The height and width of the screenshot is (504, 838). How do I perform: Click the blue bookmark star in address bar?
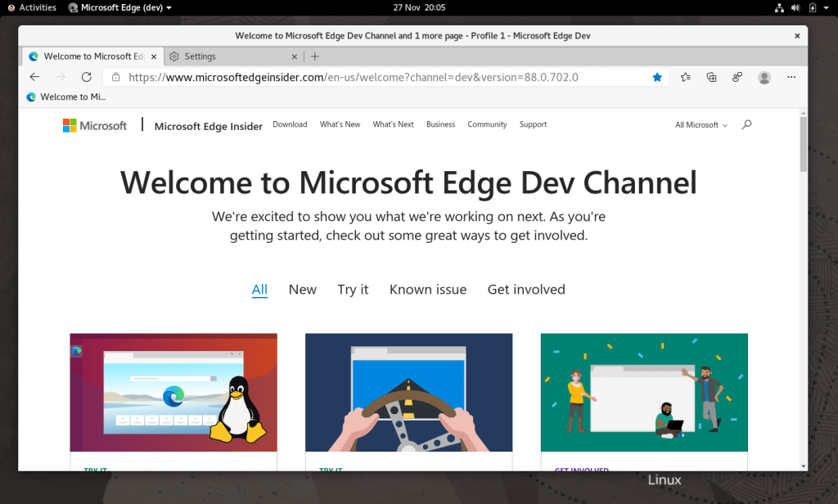pos(657,77)
